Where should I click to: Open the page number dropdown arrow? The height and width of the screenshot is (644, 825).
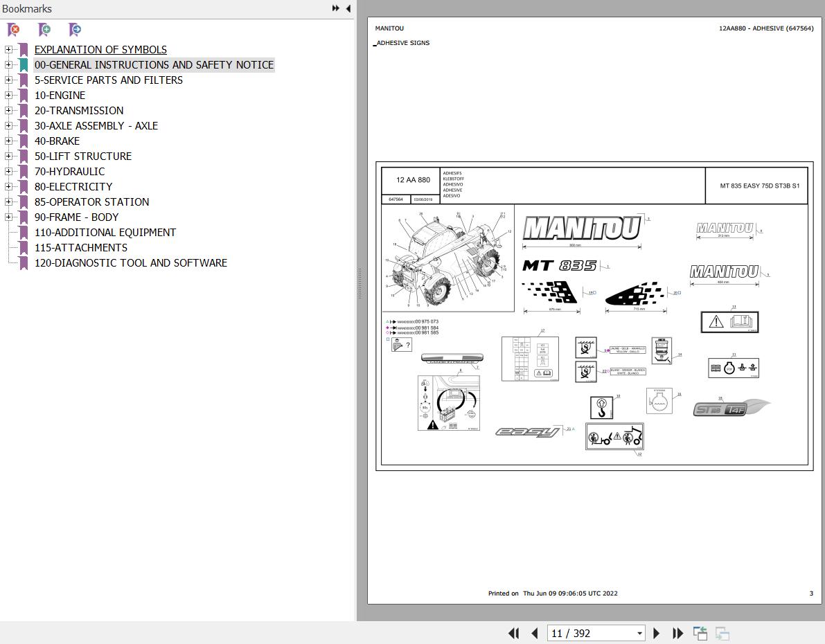coord(640,634)
